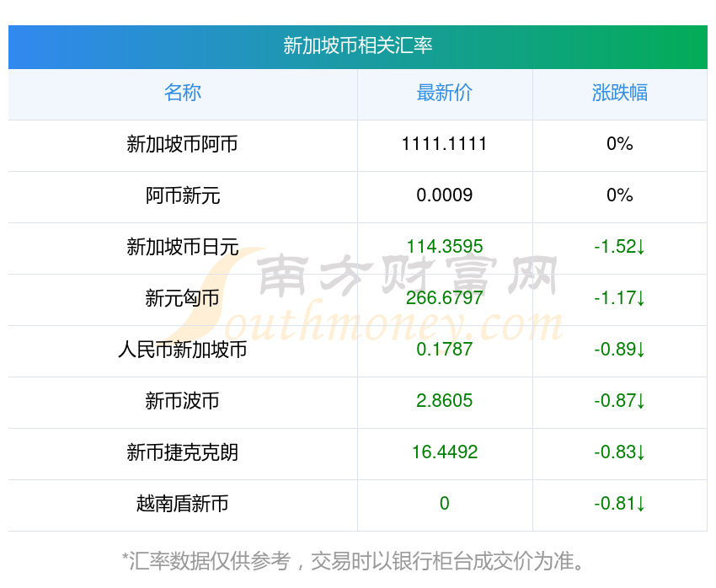Click the price 114.3595
Image resolution: width=716 pixels, height=588 pixels.
444,247
